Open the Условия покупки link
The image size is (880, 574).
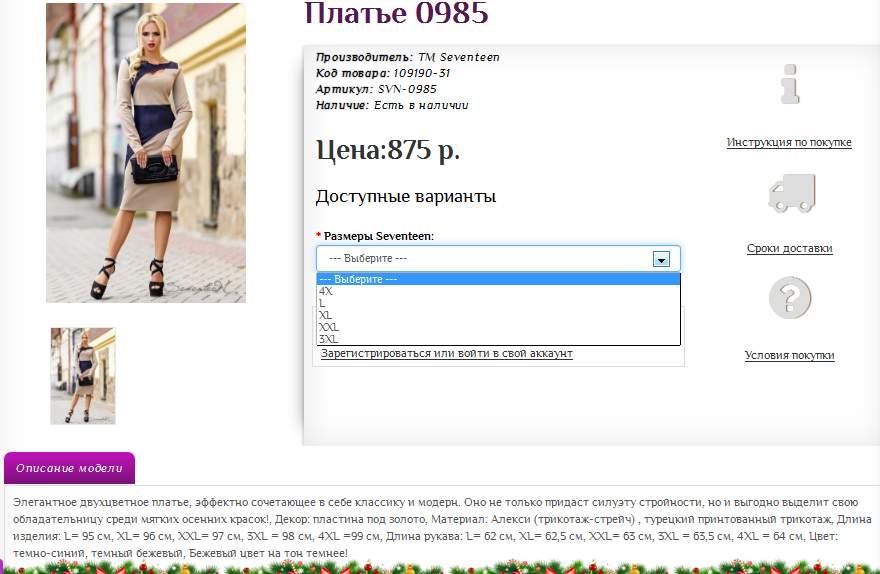(790, 355)
